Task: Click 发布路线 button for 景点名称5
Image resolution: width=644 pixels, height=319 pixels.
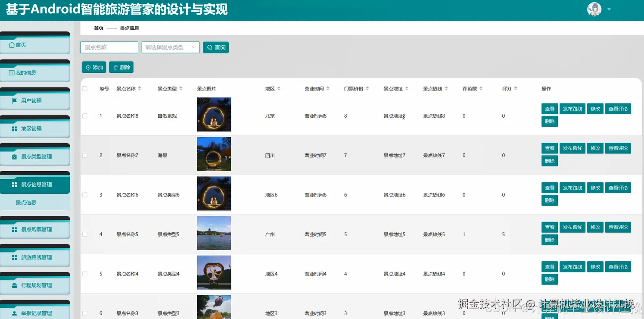Action: click(572, 227)
